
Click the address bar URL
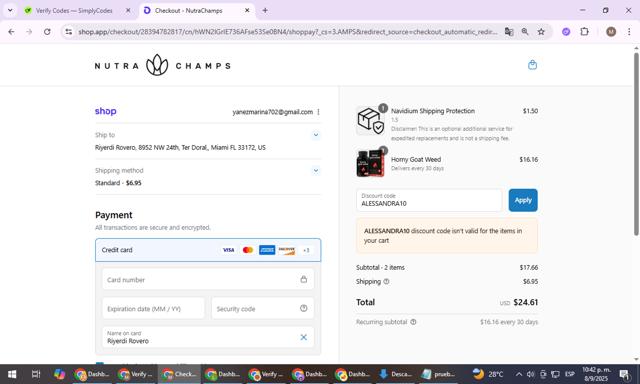tap(288, 31)
